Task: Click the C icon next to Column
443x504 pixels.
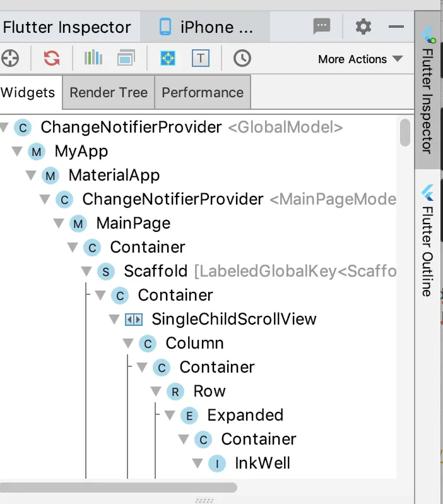Action: tap(148, 344)
